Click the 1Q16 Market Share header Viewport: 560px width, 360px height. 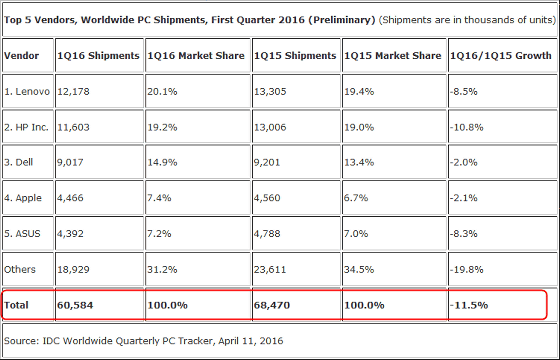pos(198,55)
